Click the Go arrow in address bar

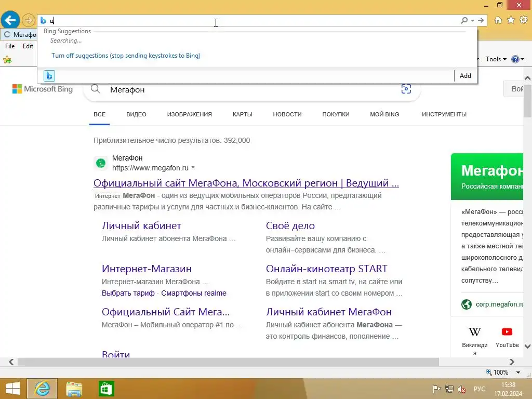(481, 21)
